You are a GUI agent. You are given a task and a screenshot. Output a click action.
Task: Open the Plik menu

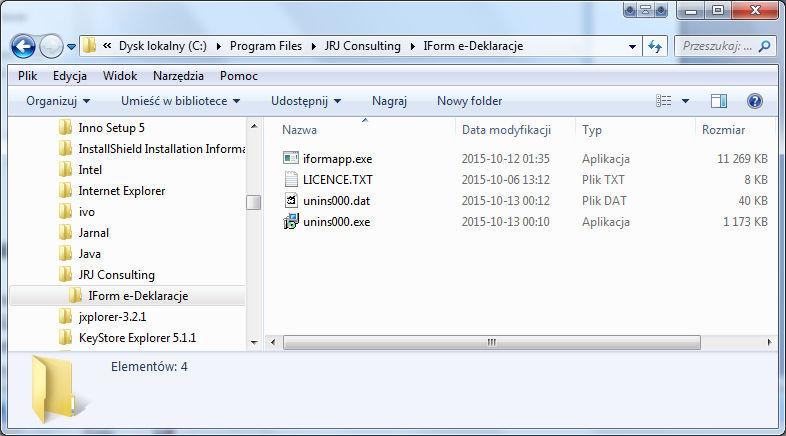point(27,76)
